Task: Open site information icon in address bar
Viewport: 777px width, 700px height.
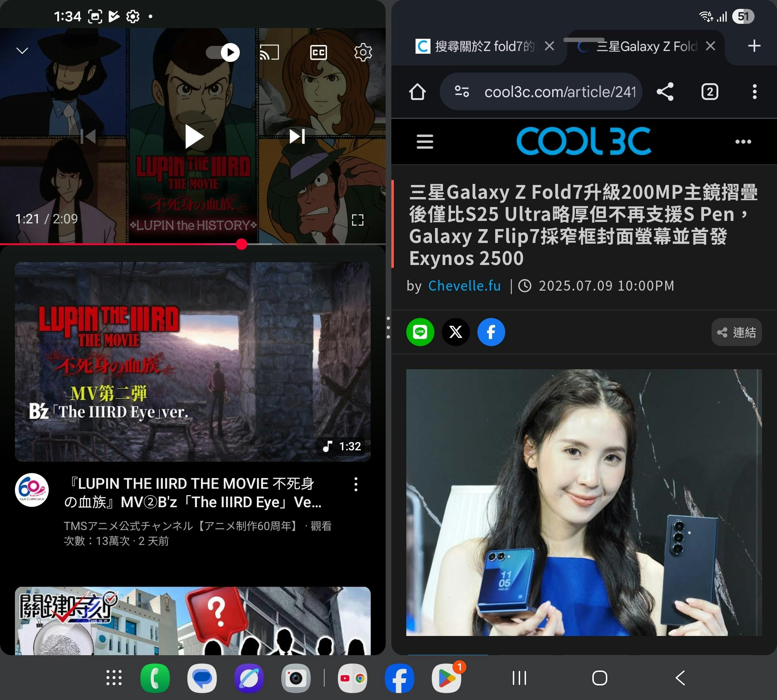Action: click(461, 91)
